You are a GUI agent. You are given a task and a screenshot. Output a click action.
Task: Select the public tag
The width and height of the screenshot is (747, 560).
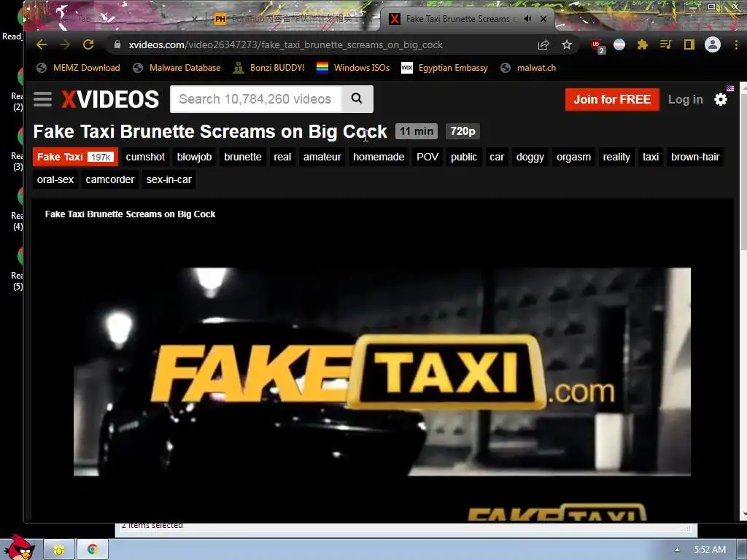click(463, 157)
